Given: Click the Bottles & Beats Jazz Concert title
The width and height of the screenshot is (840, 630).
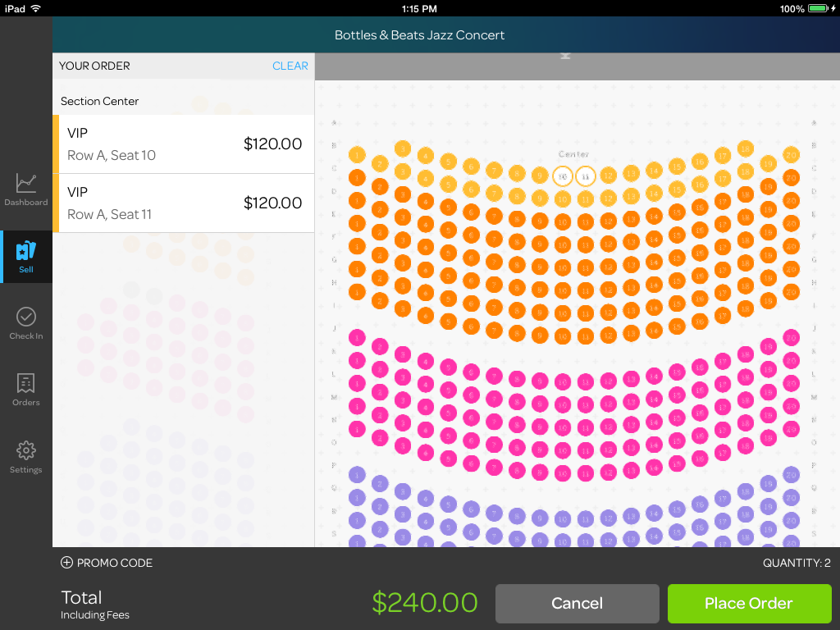Looking at the screenshot, I should [419, 35].
